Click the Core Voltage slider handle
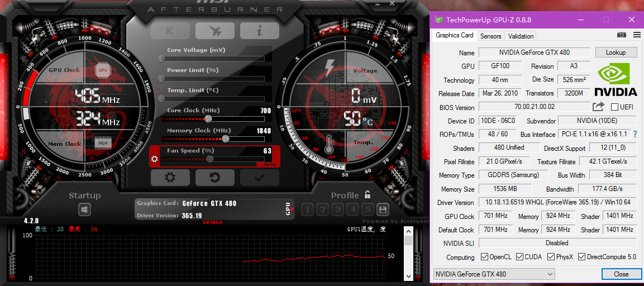 pos(161,58)
